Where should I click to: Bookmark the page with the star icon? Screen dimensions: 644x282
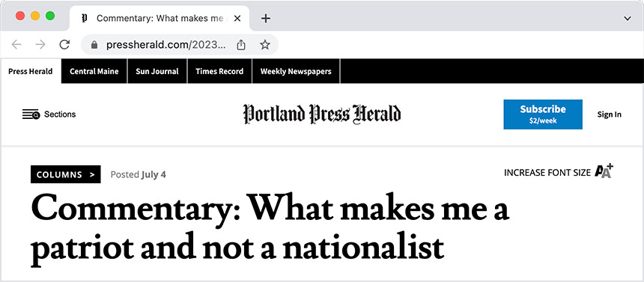(x=265, y=44)
